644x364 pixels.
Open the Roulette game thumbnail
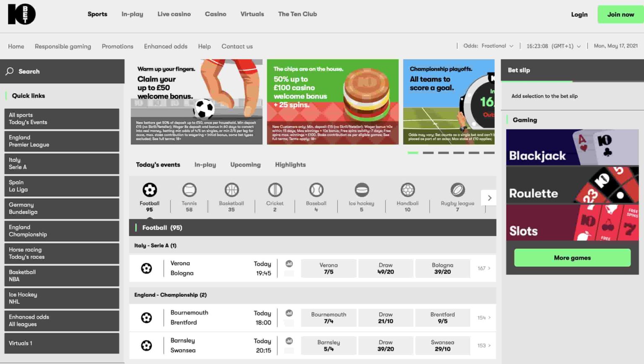tap(572, 185)
